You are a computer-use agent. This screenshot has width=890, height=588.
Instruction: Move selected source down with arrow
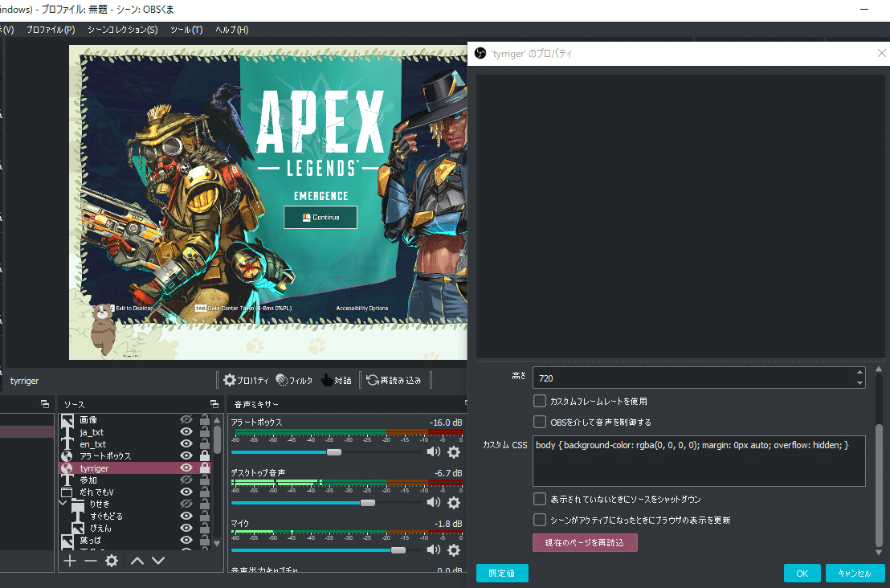[158, 561]
